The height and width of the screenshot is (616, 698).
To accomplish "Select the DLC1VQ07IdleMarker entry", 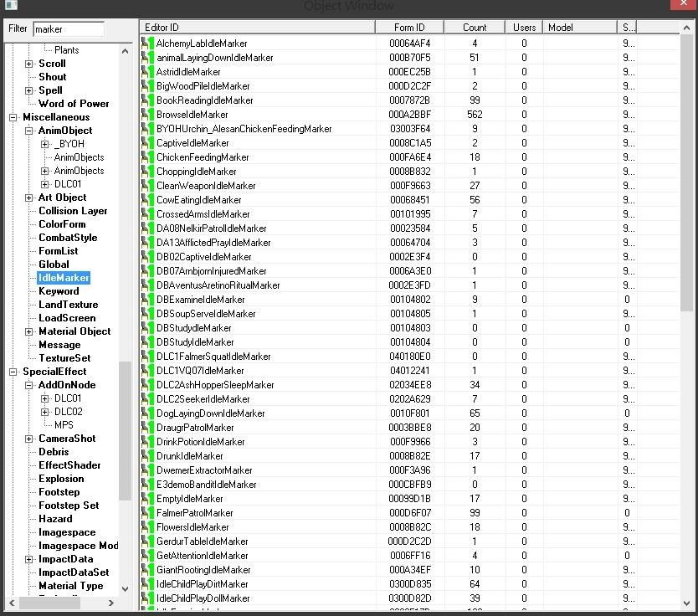I will 200,371.
